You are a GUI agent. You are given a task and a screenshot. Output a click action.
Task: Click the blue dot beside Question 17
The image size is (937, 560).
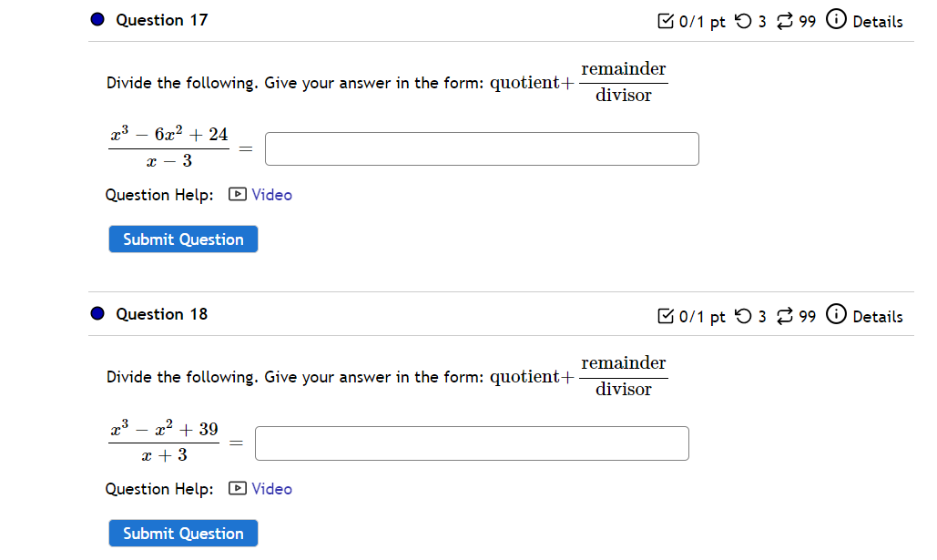[97, 19]
